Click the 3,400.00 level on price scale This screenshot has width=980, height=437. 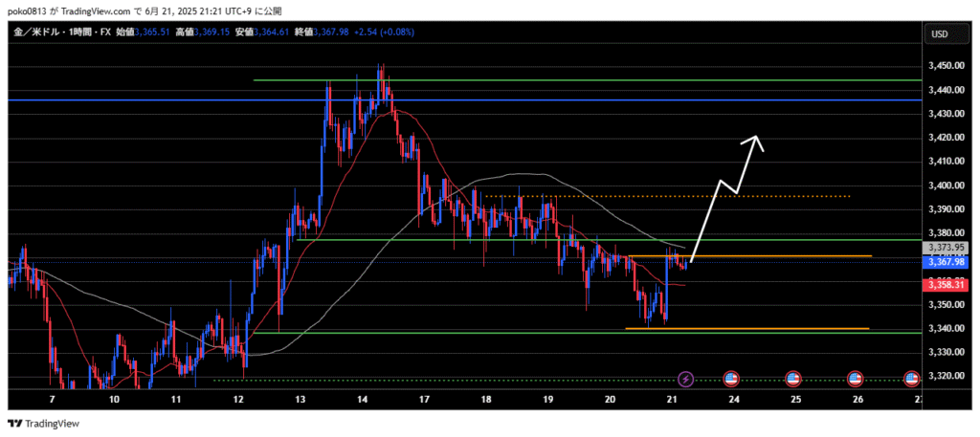(946, 186)
